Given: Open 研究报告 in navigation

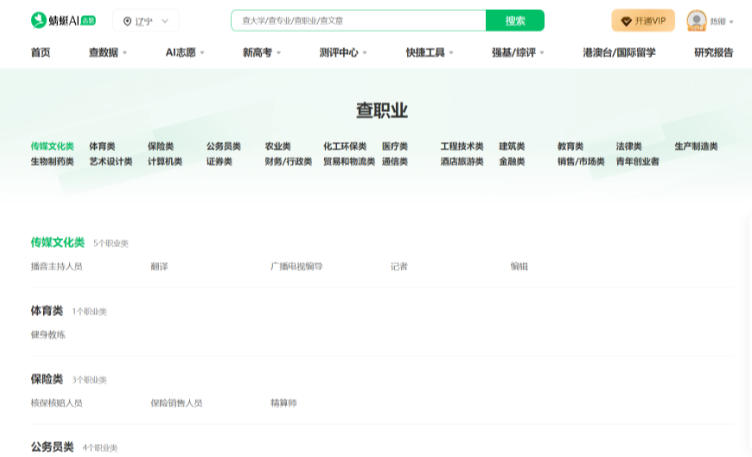Looking at the screenshot, I should pos(714,53).
